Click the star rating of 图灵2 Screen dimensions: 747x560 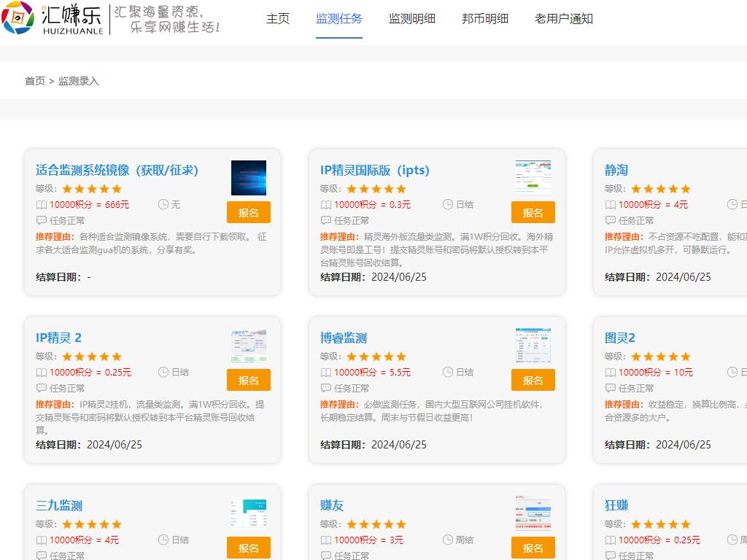coord(661,357)
